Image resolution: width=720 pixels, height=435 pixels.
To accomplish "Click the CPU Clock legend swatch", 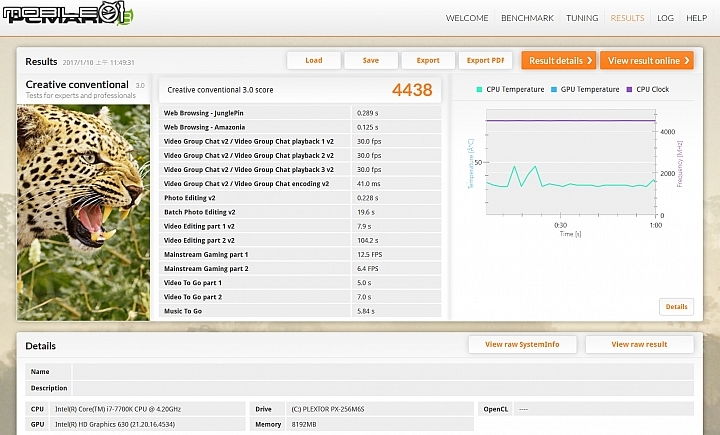I will click(x=629, y=90).
